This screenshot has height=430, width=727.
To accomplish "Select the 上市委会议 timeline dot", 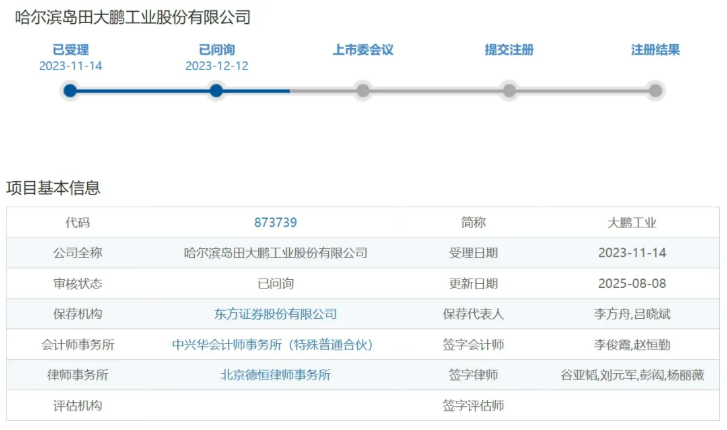I will [363, 90].
